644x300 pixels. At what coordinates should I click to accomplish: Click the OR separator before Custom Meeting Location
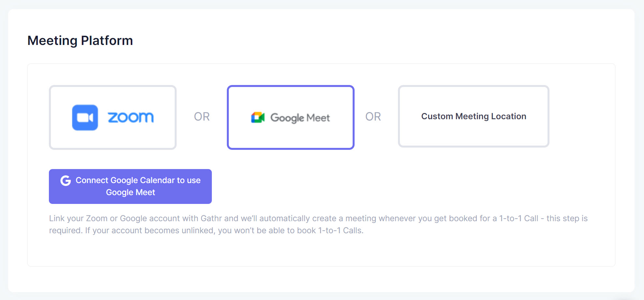(x=373, y=117)
